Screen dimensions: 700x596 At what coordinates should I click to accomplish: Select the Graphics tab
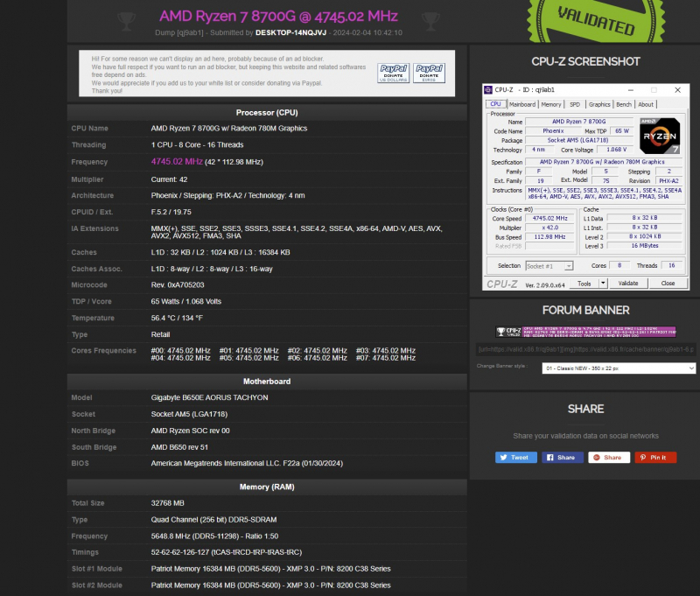click(x=598, y=104)
